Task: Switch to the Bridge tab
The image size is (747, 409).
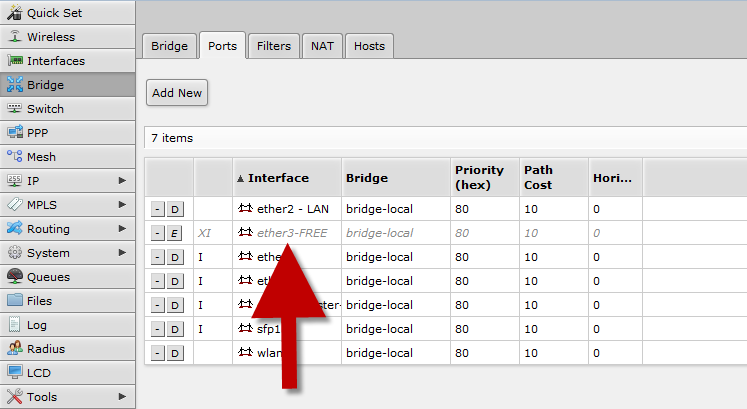Action: click(x=170, y=46)
